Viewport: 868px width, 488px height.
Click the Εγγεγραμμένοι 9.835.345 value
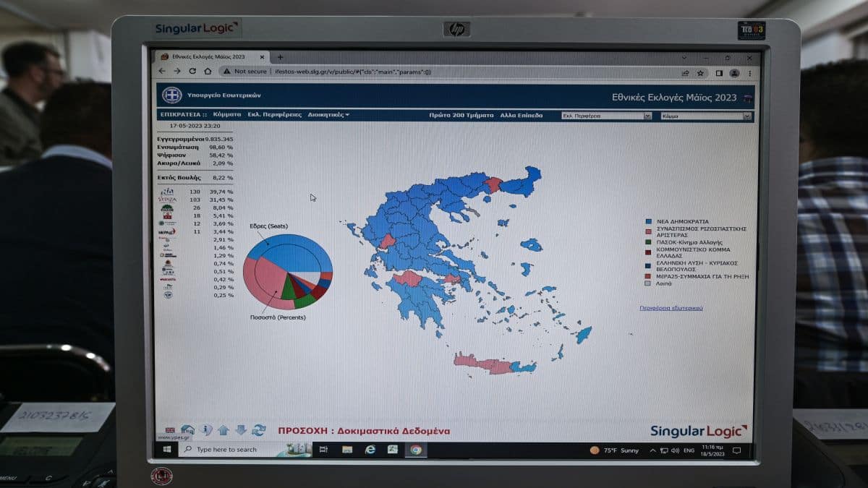pyautogui.click(x=219, y=139)
